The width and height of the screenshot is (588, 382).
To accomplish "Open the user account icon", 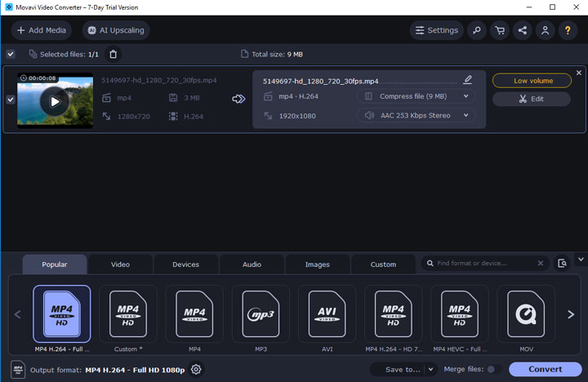I will coord(545,31).
